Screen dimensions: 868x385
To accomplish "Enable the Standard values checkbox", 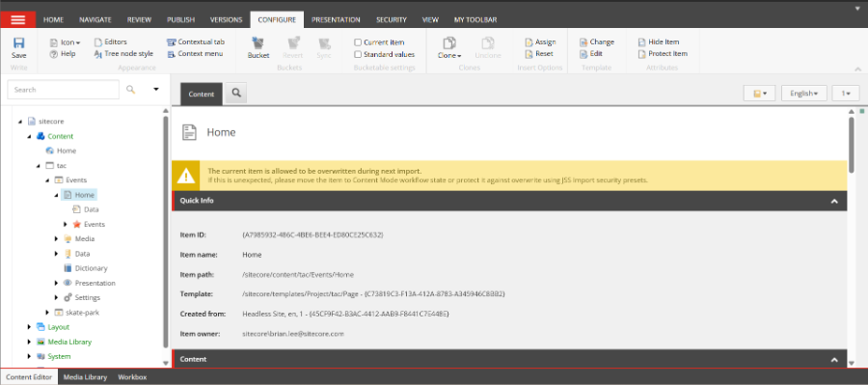I will click(358, 54).
